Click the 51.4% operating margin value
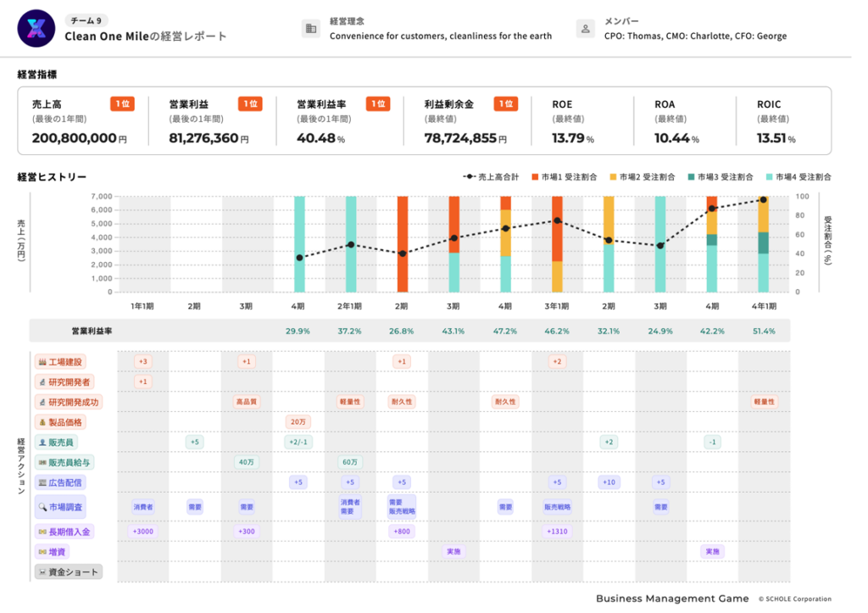 pyautogui.click(x=763, y=331)
